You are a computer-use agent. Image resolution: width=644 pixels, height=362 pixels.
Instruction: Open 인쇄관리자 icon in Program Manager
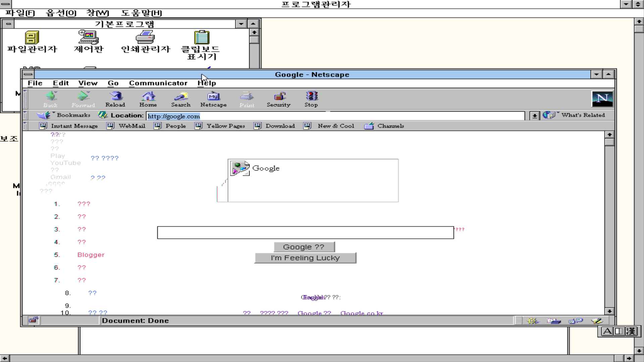point(146,42)
